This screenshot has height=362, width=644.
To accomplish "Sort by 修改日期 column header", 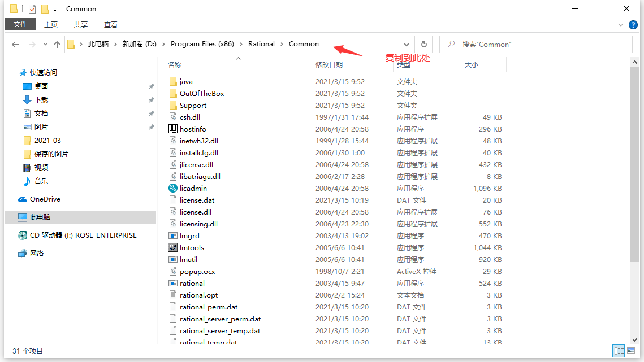I will click(329, 64).
